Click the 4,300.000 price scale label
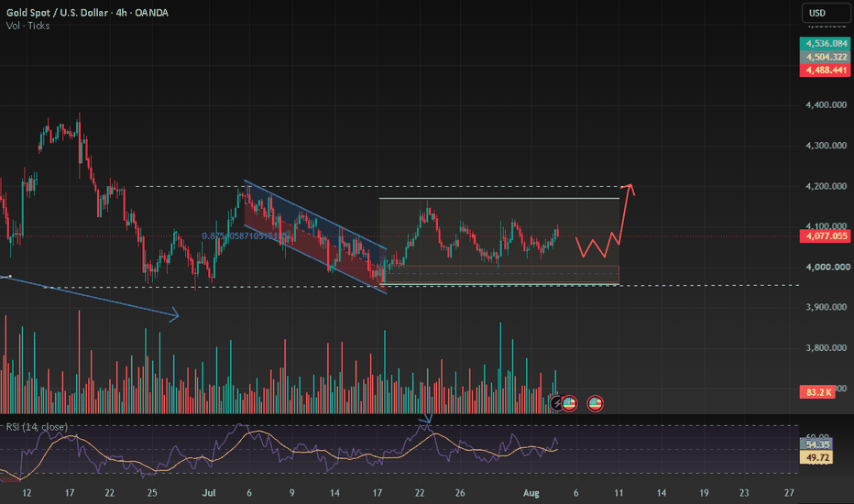The width and height of the screenshot is (854, 504). coord(826,146)
